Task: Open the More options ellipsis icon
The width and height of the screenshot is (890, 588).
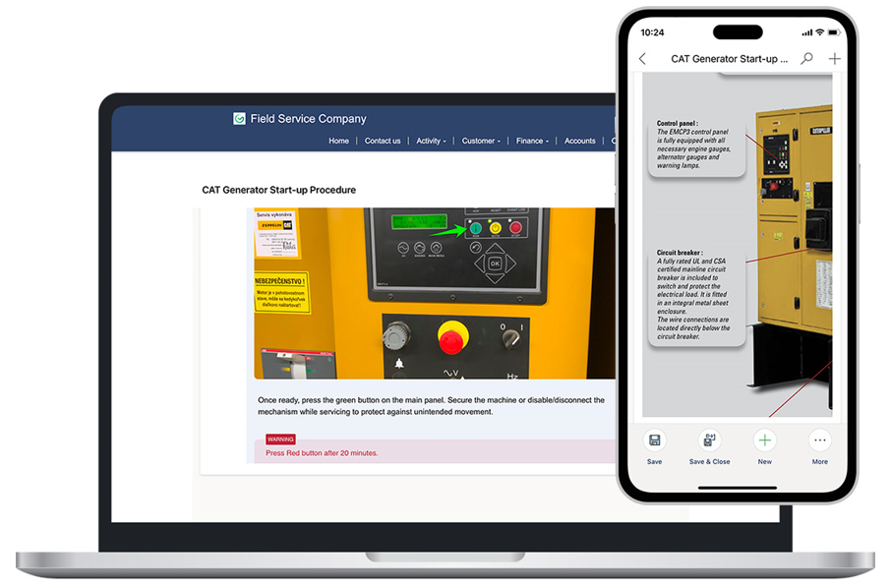Action: pos(819,441)
